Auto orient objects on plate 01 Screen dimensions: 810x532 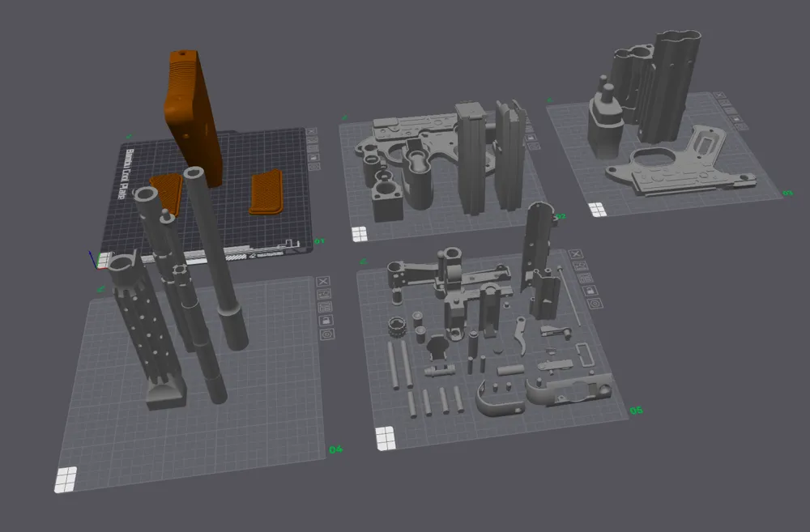tap(312, 140)
